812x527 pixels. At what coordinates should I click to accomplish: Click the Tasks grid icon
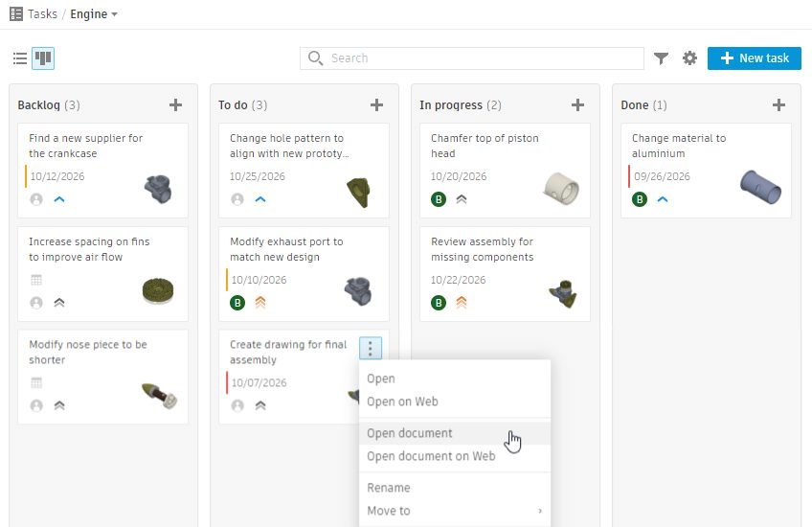pyautogui.click(x=16, y=14)
